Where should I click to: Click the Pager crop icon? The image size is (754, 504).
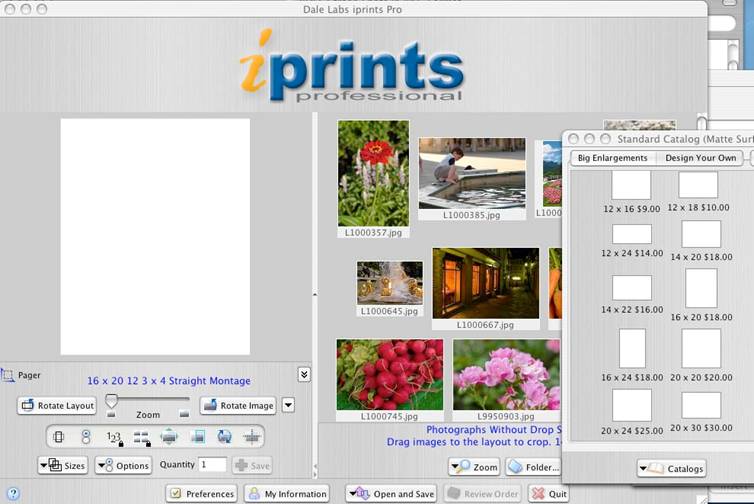click(7, 375)
